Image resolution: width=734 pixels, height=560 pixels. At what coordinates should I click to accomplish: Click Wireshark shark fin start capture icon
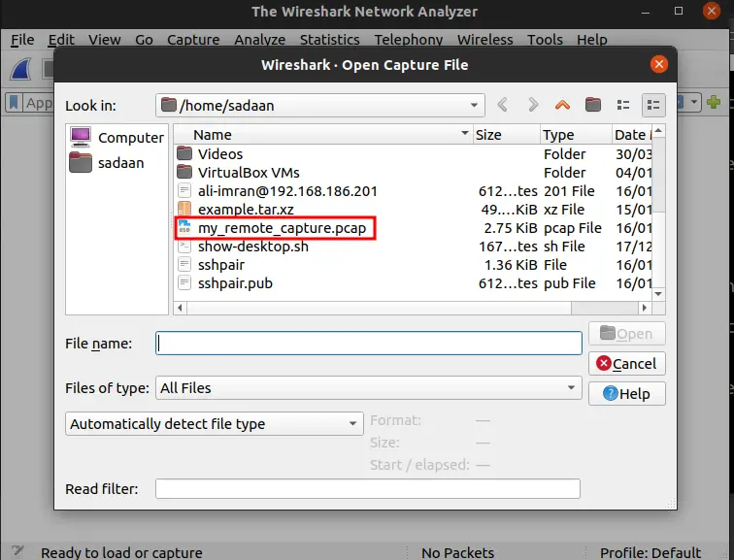coord(21,69)
